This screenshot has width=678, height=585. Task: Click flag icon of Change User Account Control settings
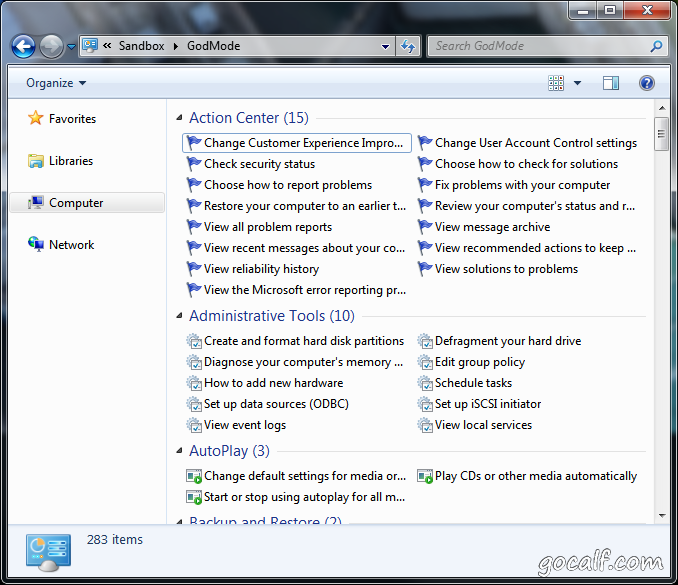click(425, 143)
